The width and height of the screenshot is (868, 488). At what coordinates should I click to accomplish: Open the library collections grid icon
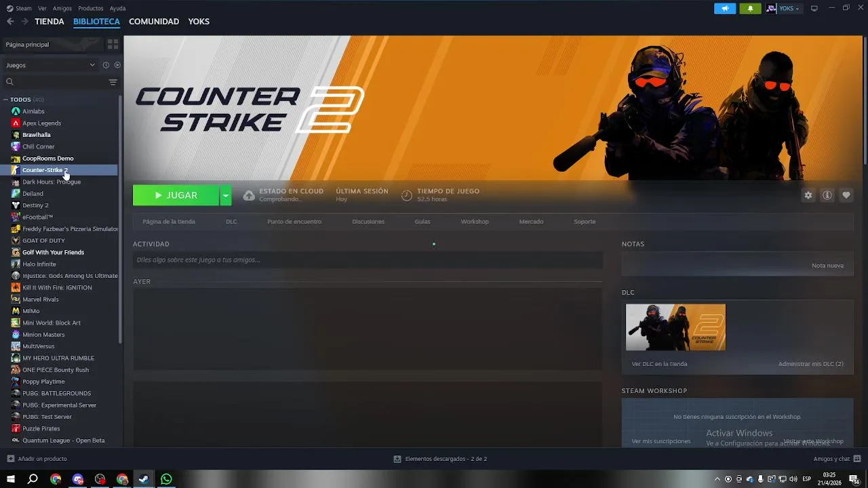click(113, 44)
